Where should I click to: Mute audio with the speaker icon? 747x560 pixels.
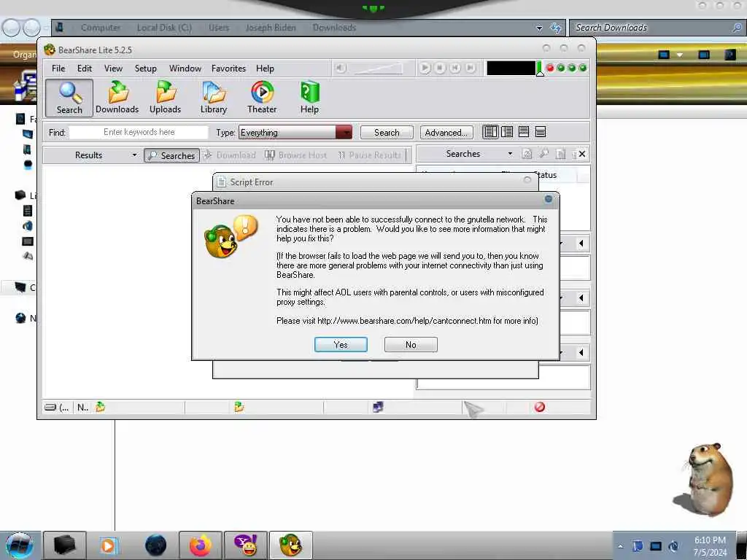tap(340, 68)
